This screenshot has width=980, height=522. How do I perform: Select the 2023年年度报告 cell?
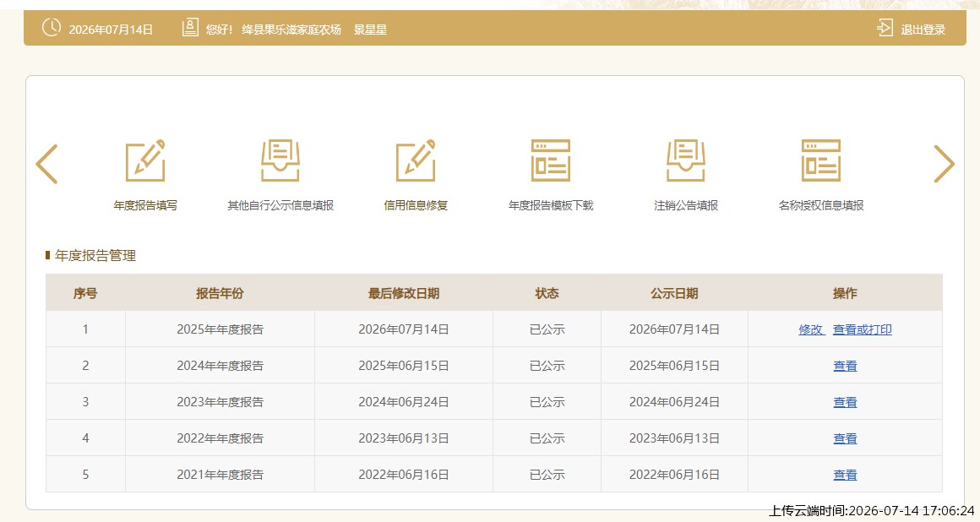(x=220, y=402)
